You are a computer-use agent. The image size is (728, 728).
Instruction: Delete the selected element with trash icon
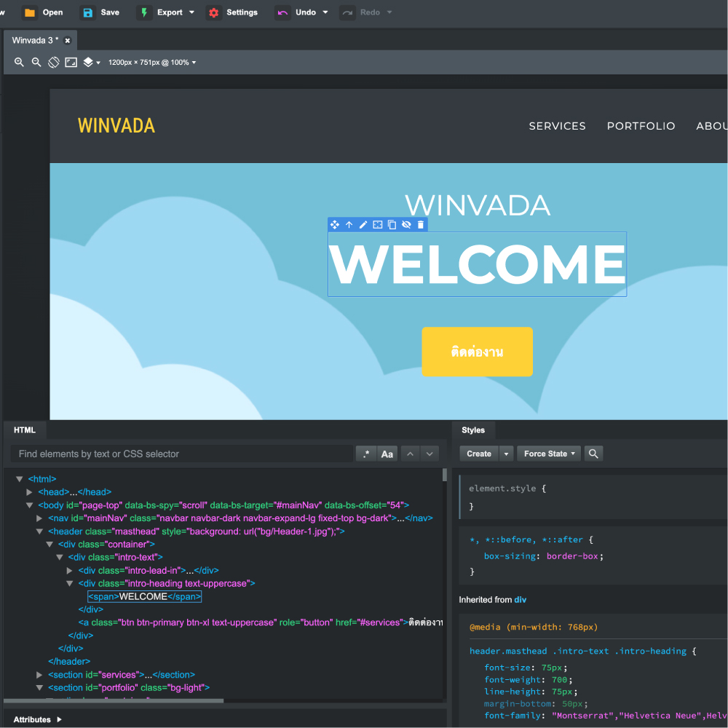tap(420, 225)
